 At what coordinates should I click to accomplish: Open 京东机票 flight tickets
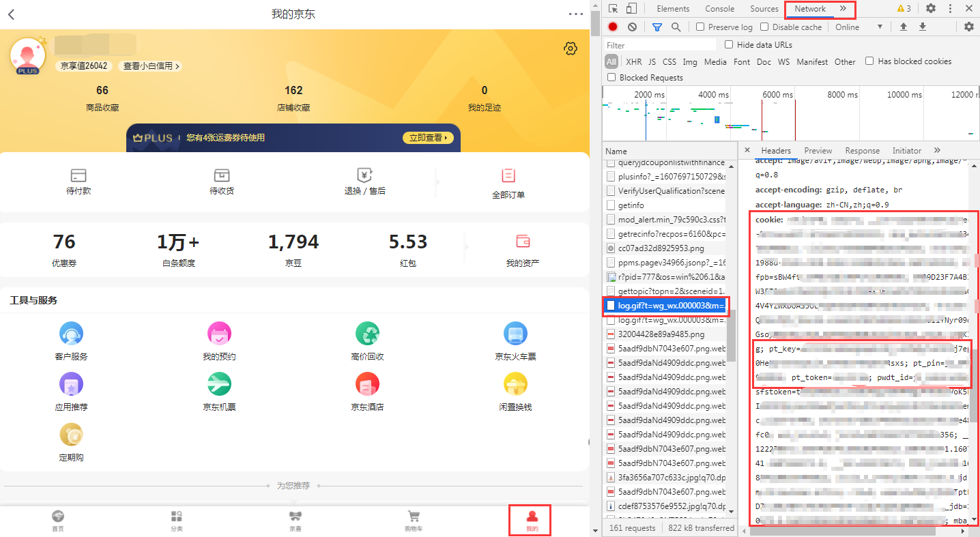click(219, 392)
